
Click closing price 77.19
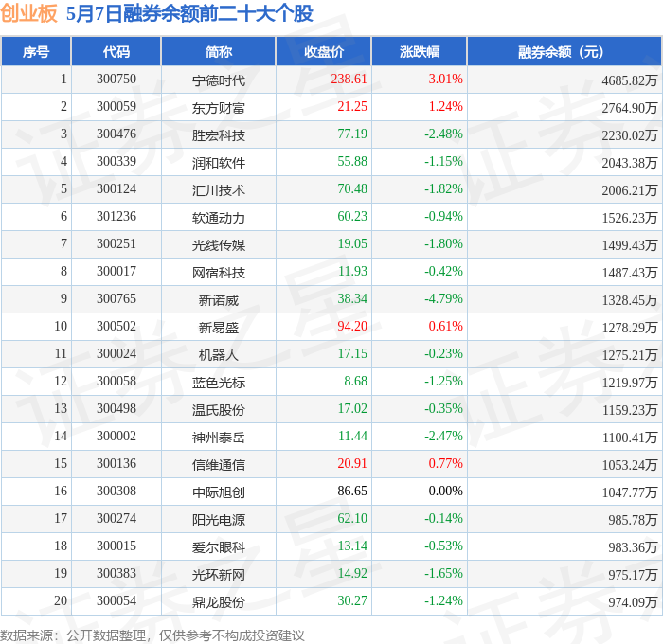point(352,134)
